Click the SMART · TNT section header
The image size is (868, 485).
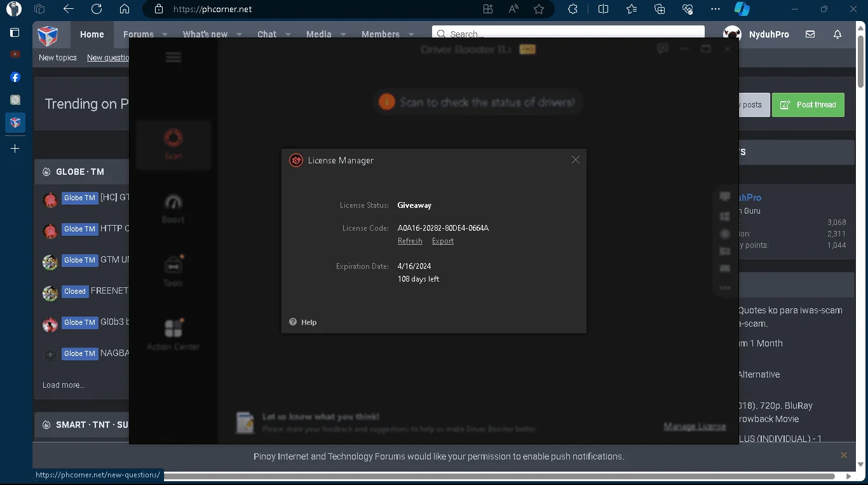pos(92,425)
